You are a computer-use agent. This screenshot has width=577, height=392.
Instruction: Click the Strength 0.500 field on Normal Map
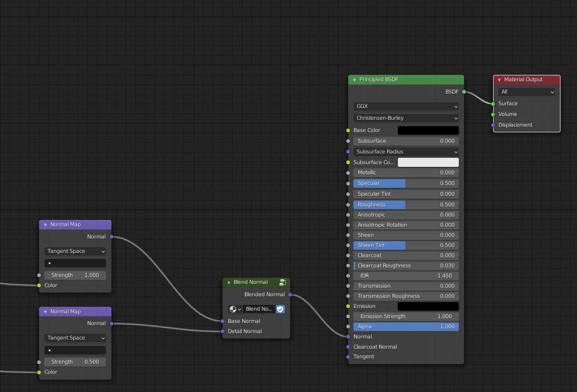(x=75, y=362)
